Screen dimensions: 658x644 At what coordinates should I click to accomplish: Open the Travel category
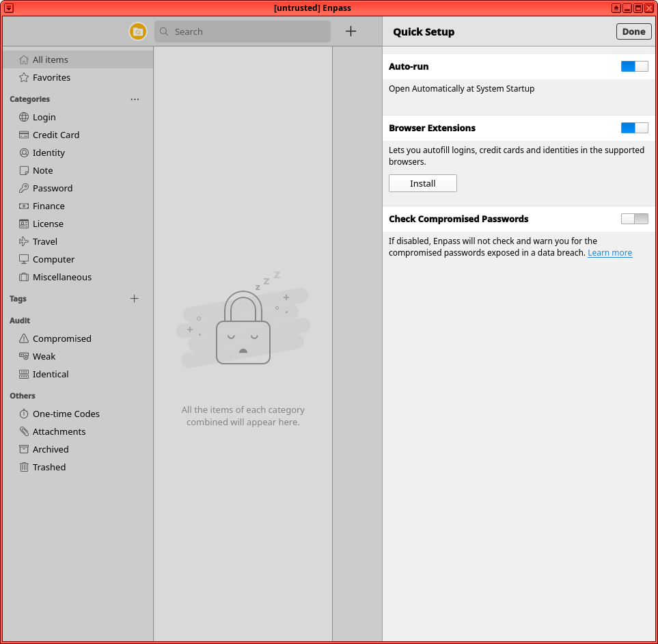click(45, 241)
